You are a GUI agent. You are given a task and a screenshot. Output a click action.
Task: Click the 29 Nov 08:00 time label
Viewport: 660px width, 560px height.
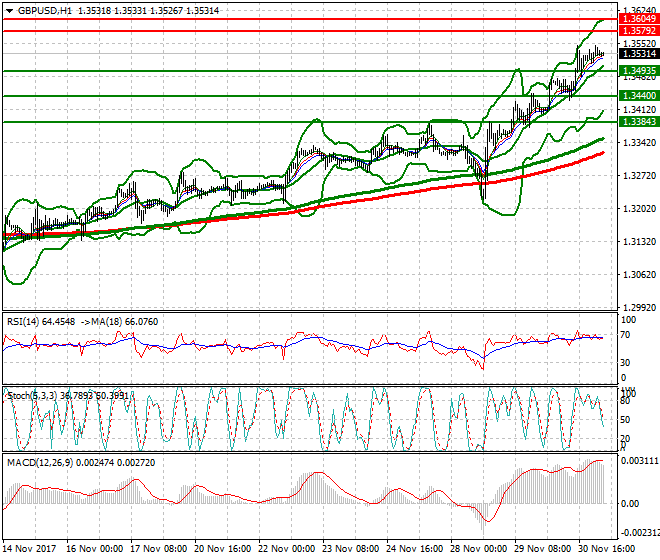pos(543,549)
